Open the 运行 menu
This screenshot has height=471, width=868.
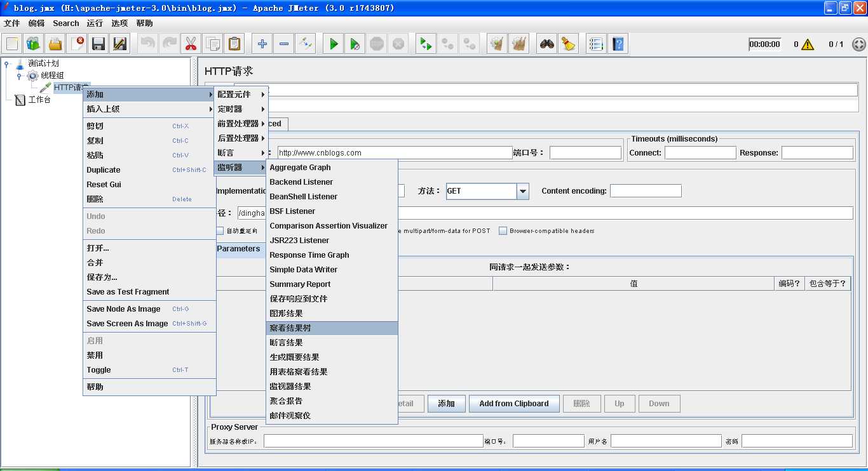[x=95, y=23]
